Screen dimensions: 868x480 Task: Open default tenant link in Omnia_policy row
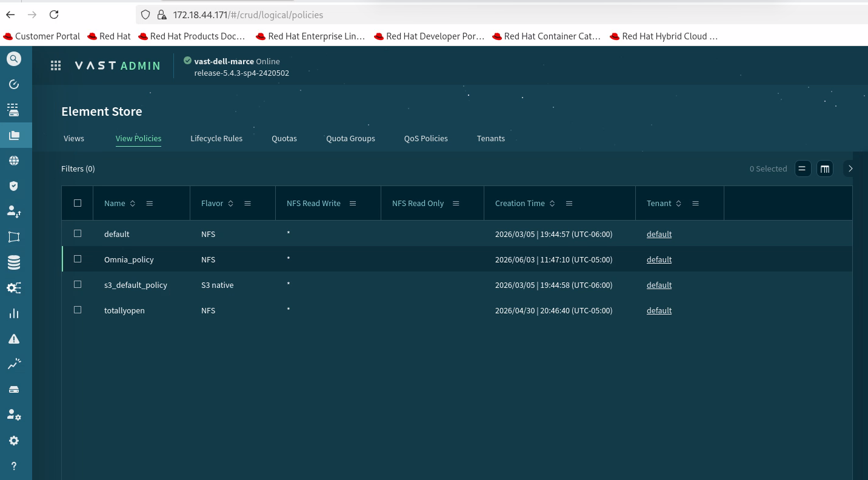[659, 259]
